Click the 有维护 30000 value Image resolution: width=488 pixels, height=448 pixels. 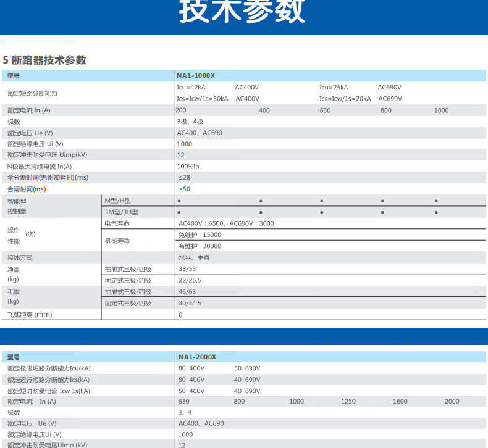(200, 246)
